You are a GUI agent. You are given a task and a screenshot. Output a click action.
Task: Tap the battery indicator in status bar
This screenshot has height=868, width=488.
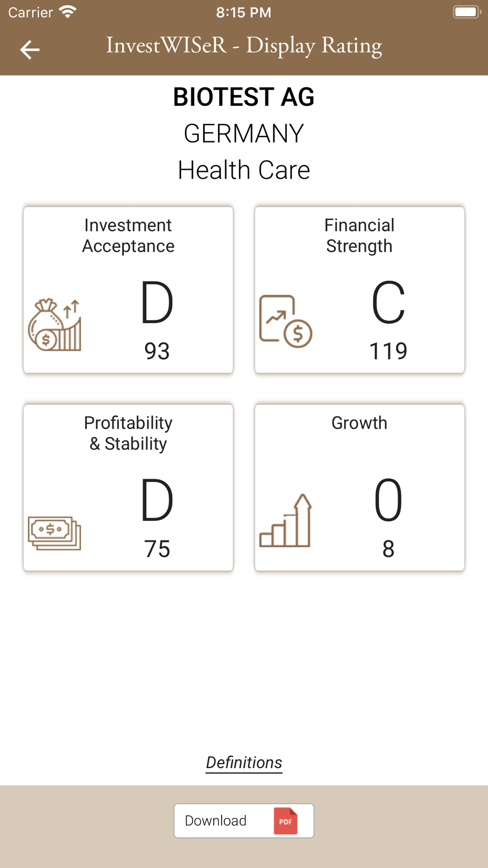(x=467, y=12)
